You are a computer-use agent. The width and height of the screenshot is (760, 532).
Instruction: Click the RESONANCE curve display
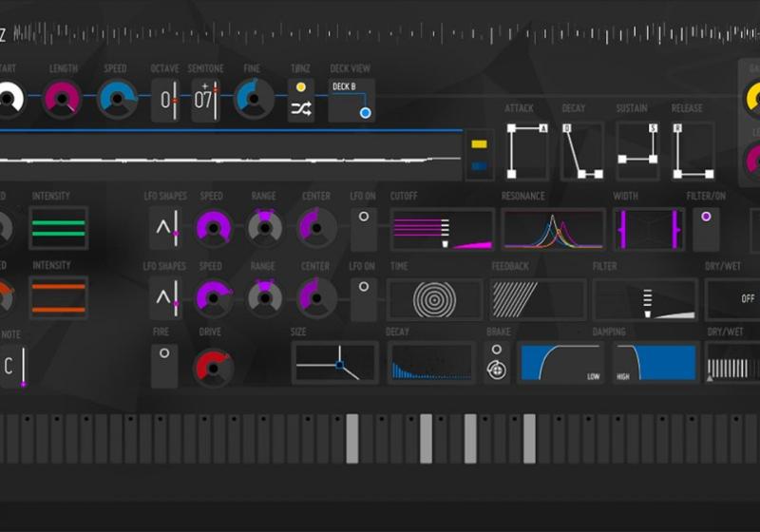[553, 230]
